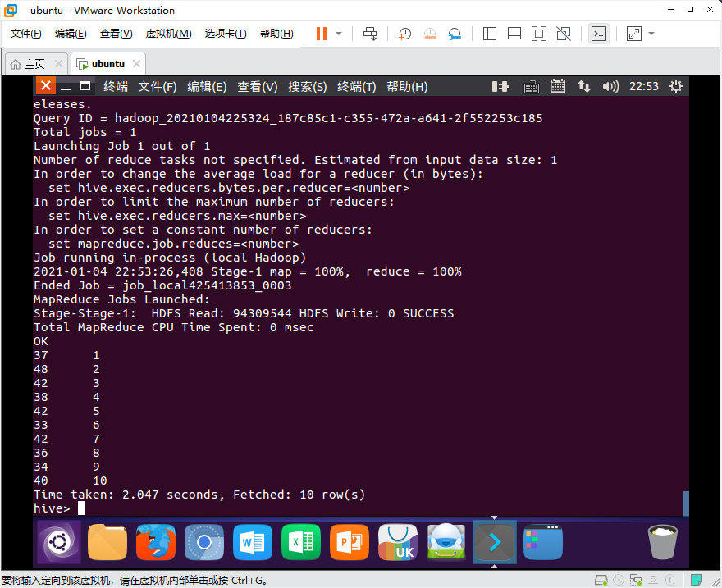Open the 虚拟机(M) menu
Screen dimensions: 722x588
168,34
